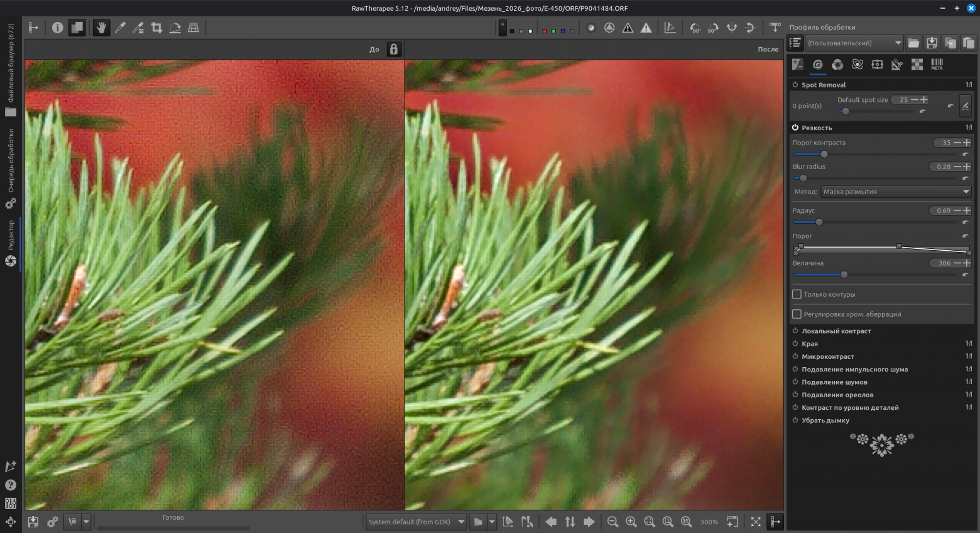Screen dimensions: 980x533
Task: Toggle highlight clipping warning triangle
Action: [x=646, y=28]
